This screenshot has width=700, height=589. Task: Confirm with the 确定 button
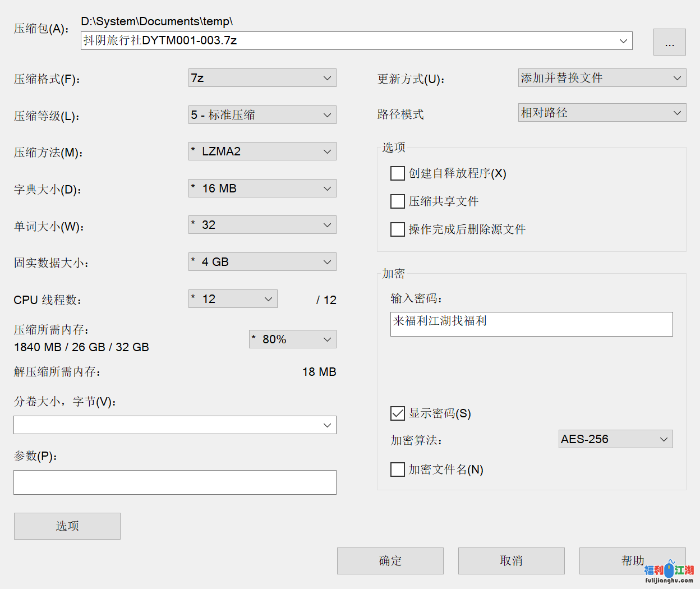pyautogui.click(x=390, y=561)
